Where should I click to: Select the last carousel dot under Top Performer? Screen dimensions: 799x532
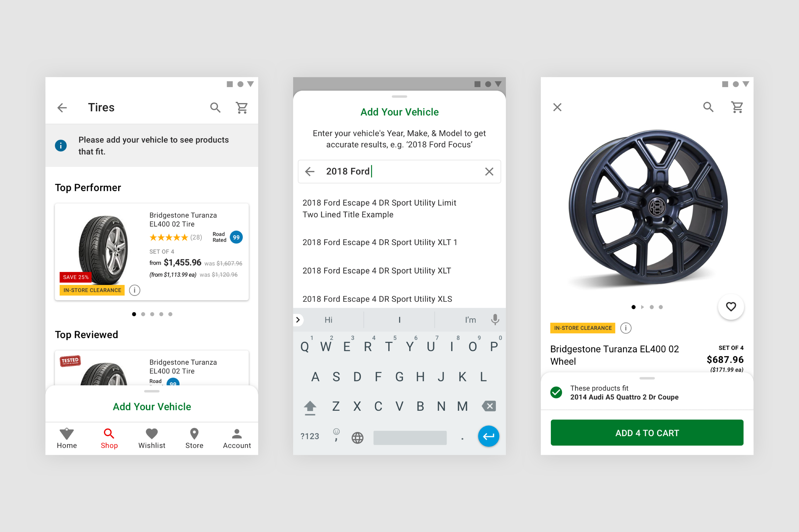tap(170, 314)
